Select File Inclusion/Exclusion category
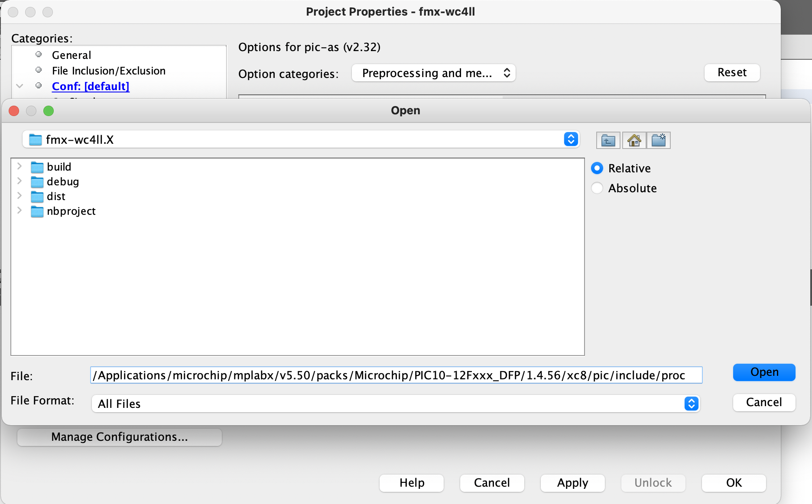The width and height of the screenshot is (812, 504). click(108, 71)
